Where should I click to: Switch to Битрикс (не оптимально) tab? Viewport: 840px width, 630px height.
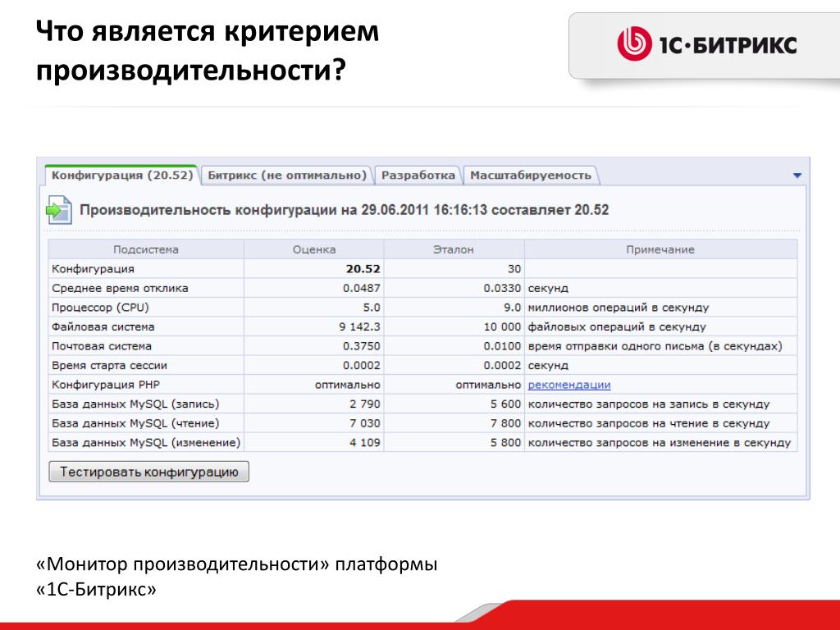pos(286,176)
